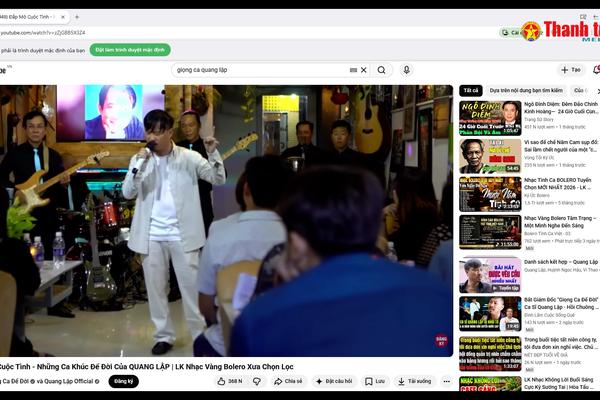
Task: Dislike the video
Action: point(257,381)
